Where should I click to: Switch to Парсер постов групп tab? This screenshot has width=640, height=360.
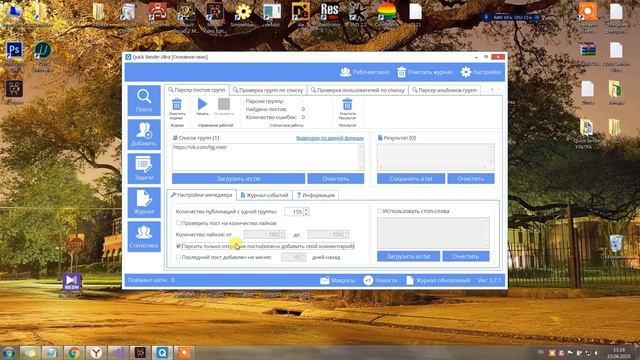pyautogui.click(x=197, y=89)
